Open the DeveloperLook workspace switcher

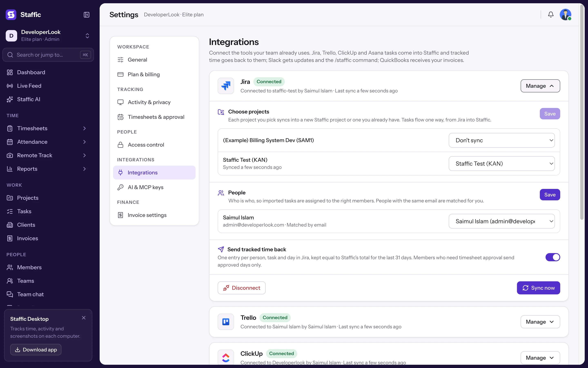(48, 36)
